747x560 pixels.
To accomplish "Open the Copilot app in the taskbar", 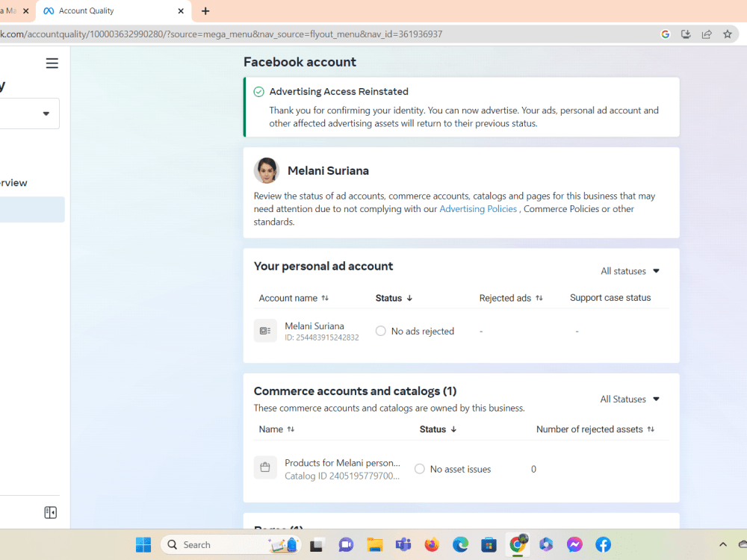I will [546, 544].
